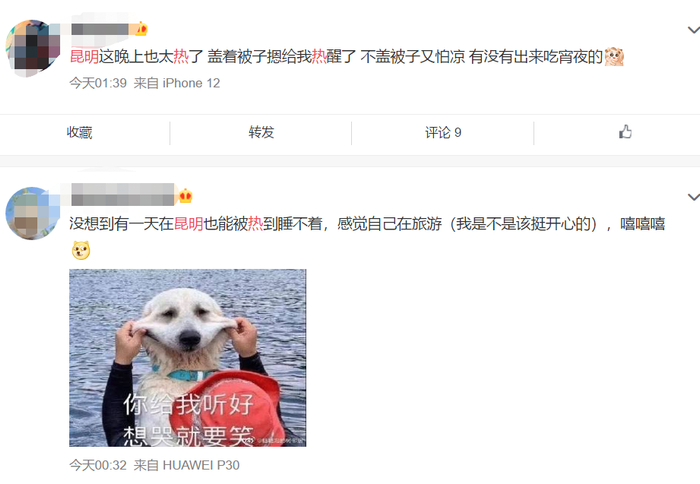
Task: Click 收藏 to bookmark the first post
Action: point(79,133)
